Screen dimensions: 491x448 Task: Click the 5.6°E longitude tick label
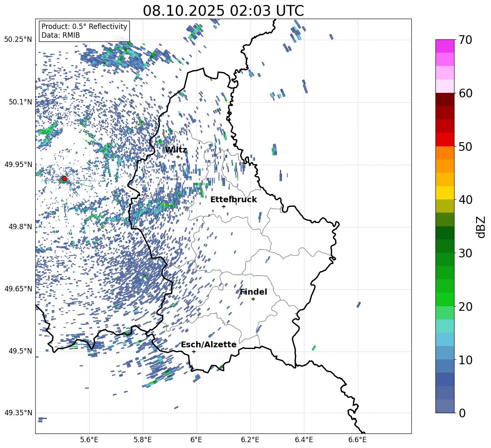tap(89, 439)
